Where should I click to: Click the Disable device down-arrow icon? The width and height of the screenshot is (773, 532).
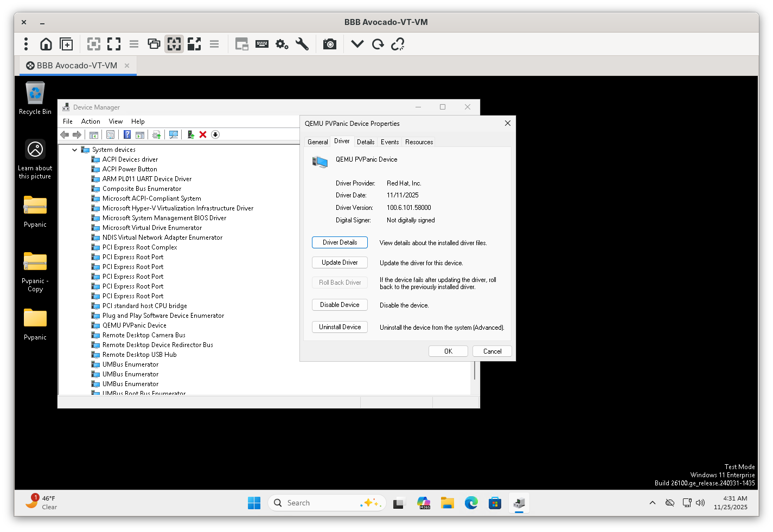(x=215, y=134)
